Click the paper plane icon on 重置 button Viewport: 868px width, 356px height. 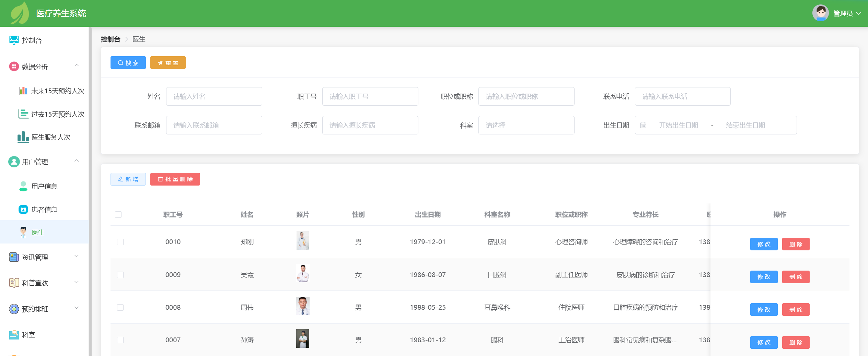160,63
